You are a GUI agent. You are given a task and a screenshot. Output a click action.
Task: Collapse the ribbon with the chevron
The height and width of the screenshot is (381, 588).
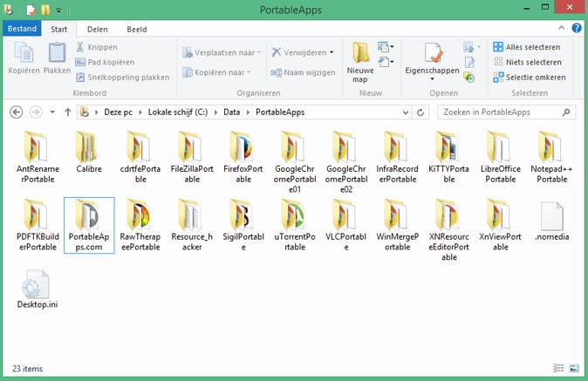click(x=561, y=28)
